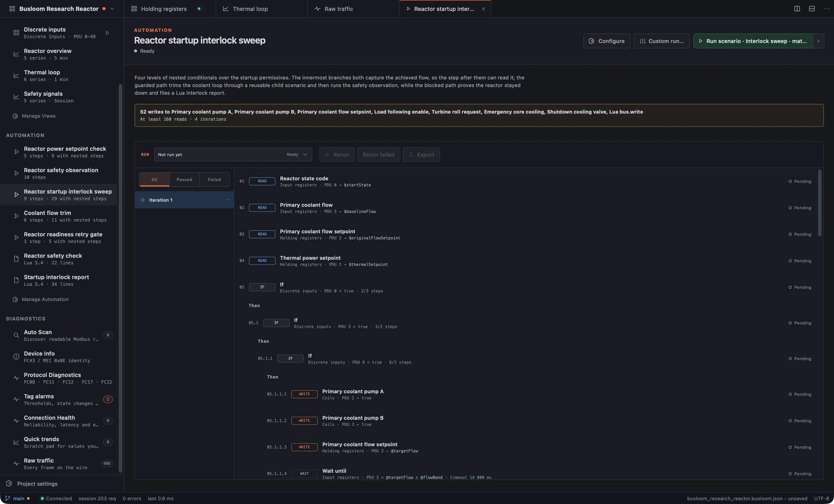Image resolution: width=834 pixels, height=504 pixels.
Task: Click the Project settings gear icon
Action: pos(9,484)
